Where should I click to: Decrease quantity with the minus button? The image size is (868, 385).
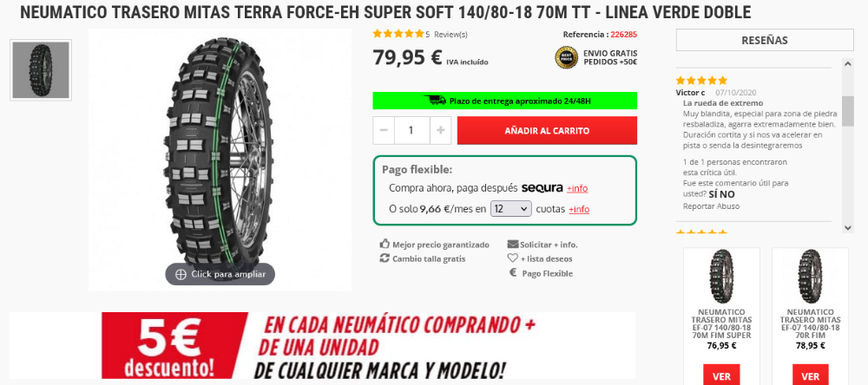point(384,131)
